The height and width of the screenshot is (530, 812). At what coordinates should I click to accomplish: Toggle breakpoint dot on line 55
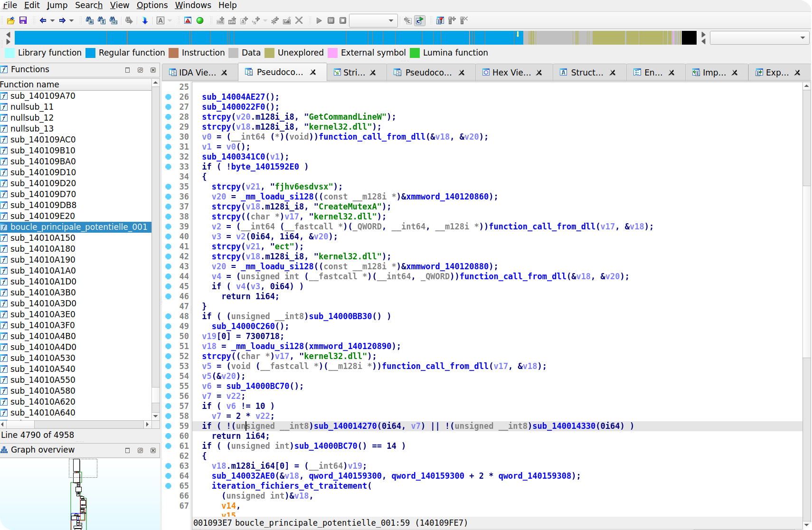168,386
